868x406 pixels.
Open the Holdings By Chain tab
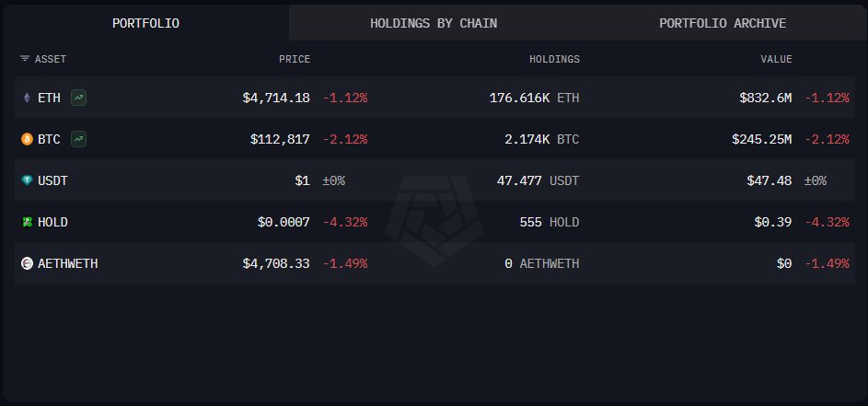pyautogui.click(x=433, y=23)
